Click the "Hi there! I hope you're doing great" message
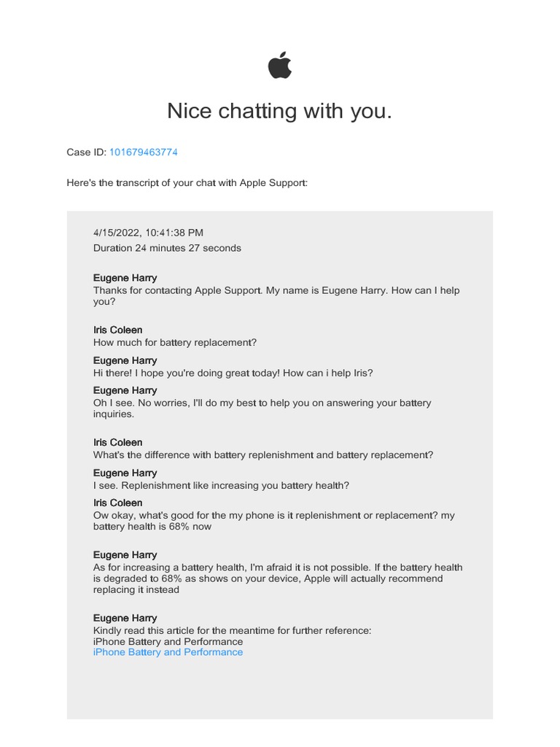The image size is (560, 747). [x=233, y=373]
